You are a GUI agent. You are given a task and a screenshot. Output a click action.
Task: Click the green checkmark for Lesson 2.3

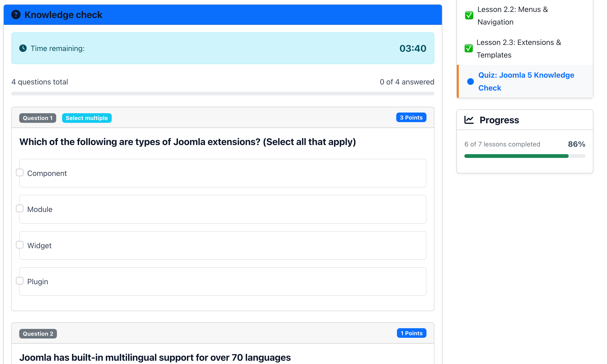[x=469, y=48]
